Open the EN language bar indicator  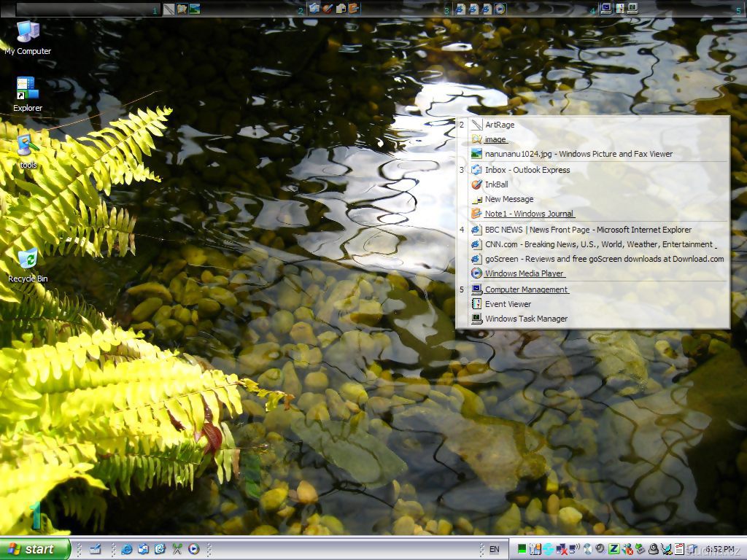494,549
